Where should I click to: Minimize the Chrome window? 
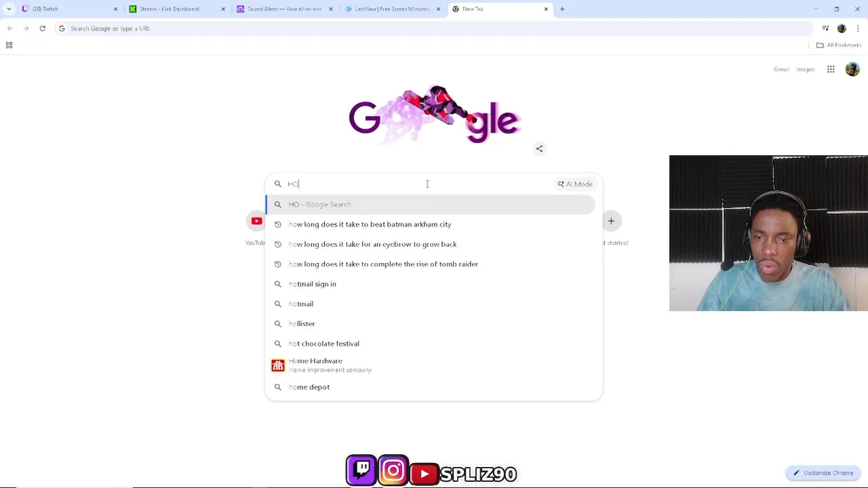816,9
